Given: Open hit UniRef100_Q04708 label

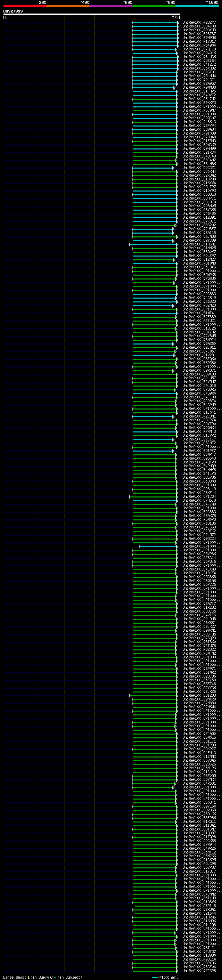Looking at the screenshot, I should [x=199, y=26].
